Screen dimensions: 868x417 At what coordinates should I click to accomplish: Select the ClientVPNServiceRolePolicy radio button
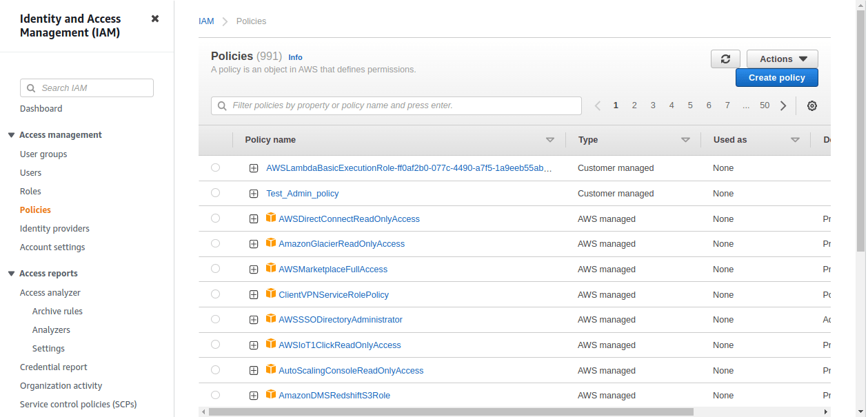point(215,294)
